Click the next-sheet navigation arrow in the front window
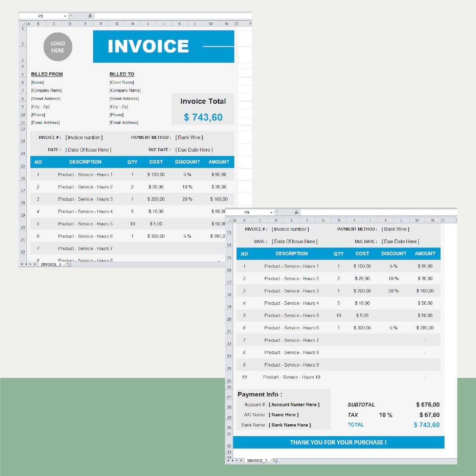Image resolution: width=476 pixels, height=476 pixels. [30, 264]
